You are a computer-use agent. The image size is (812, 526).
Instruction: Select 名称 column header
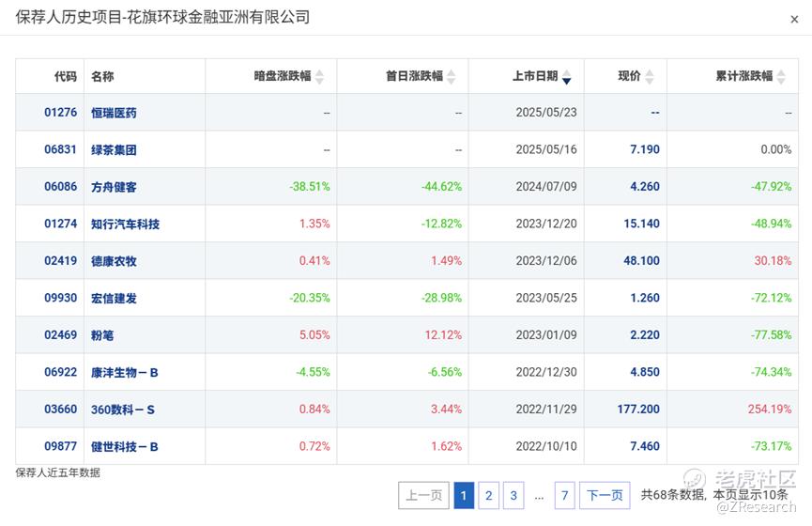coord(102,77)
